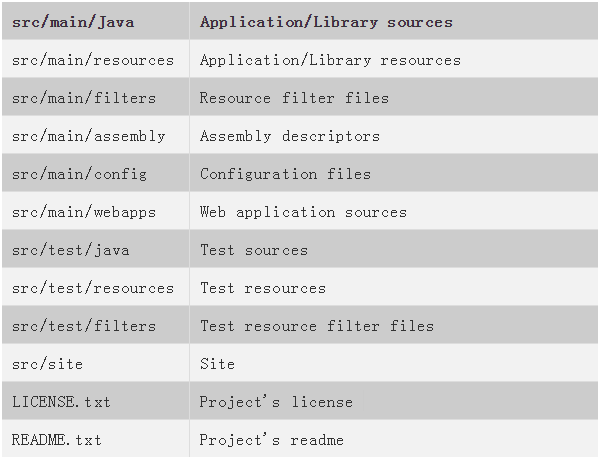Select Configuration files text
The width and height of the screenshot is (598, 458).
(x=285, y=174)
